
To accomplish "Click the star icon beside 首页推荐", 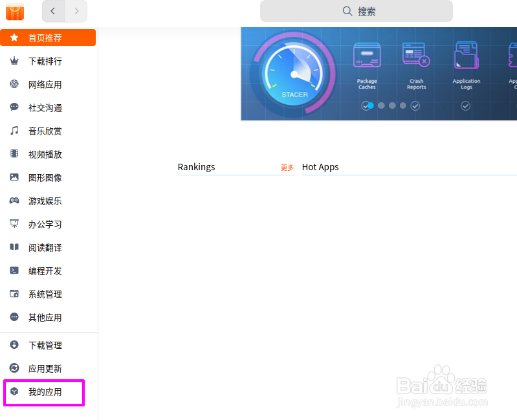I will [x=14, y=38].
